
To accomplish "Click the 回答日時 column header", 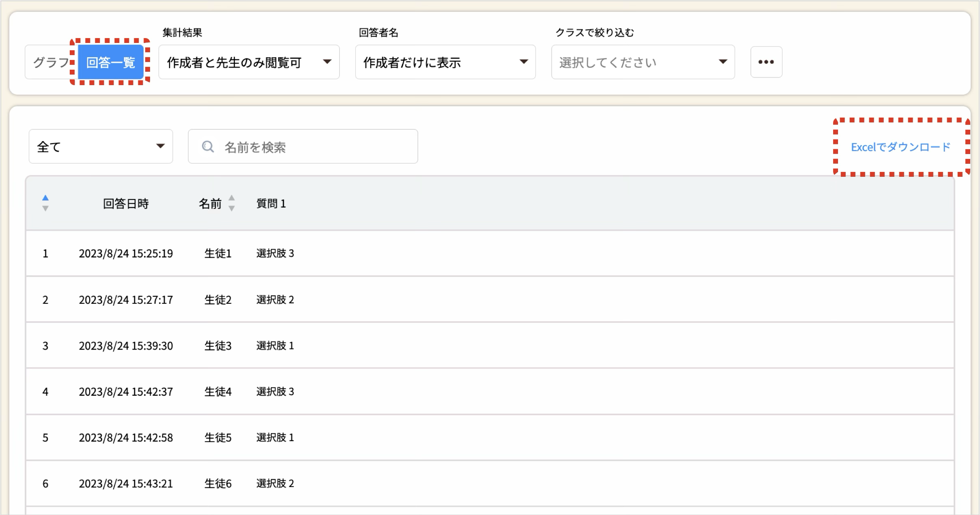I will click(126, 203).
